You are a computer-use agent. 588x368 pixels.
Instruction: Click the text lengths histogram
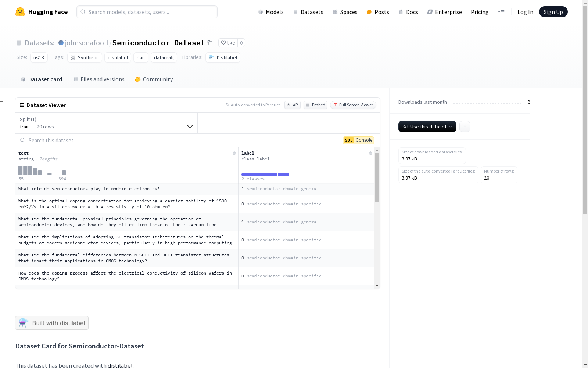(42, 170)
